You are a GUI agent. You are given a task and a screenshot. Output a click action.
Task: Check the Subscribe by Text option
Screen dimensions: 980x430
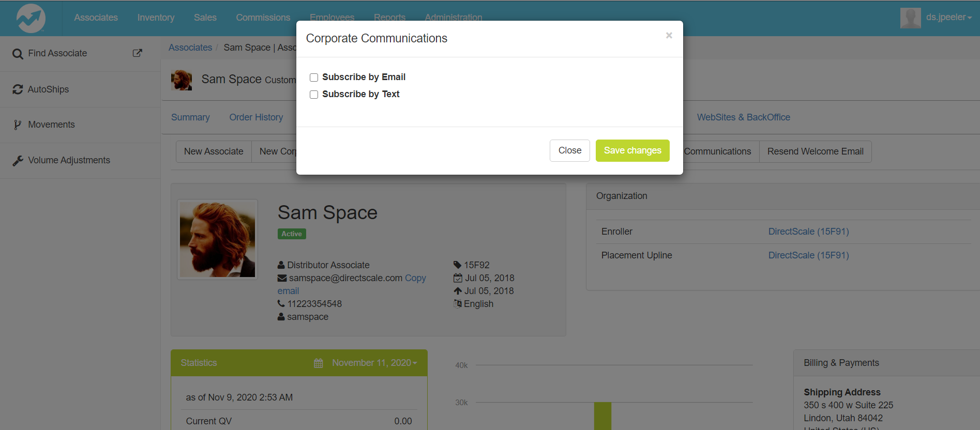pyautogui.click(x=314, y=95)
